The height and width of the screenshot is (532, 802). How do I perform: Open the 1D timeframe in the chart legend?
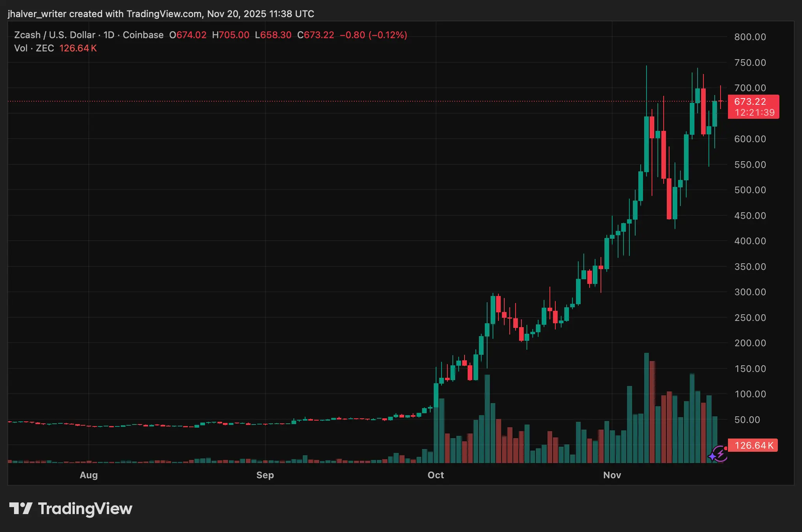pos(110,35)
